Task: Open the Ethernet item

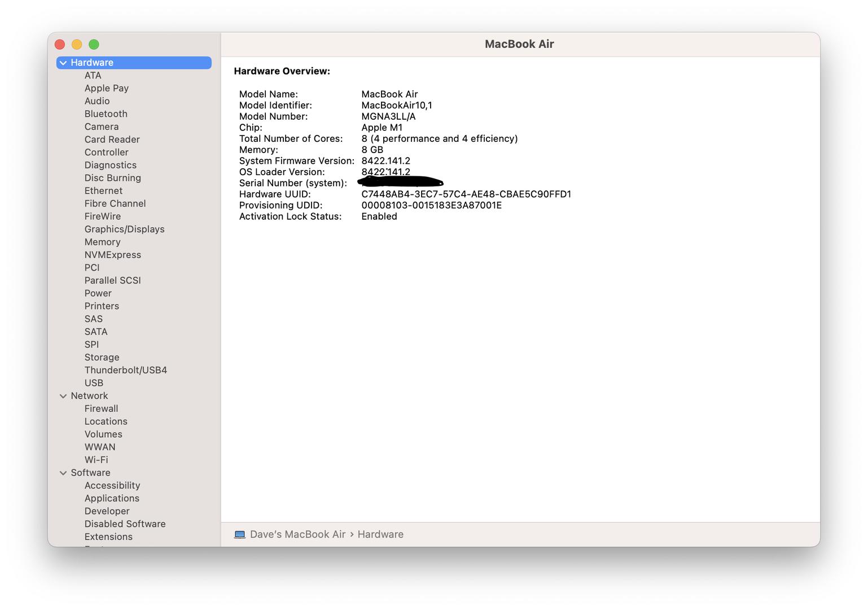Action: click(x=103, y=191)
